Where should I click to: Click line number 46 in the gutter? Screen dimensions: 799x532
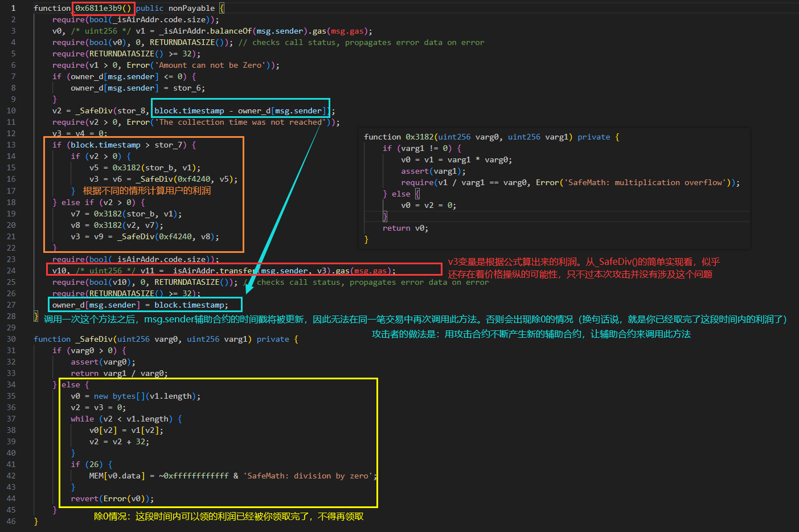point(11,521)
